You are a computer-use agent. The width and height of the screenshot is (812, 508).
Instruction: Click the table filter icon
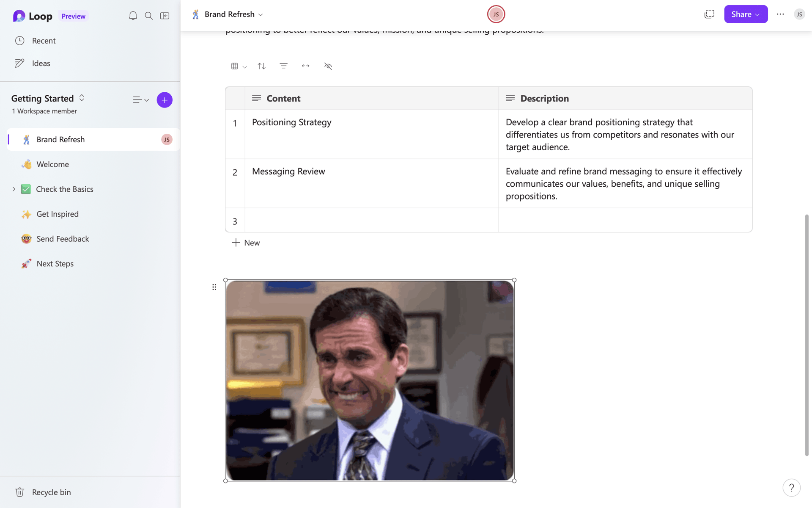coord(284,66)
